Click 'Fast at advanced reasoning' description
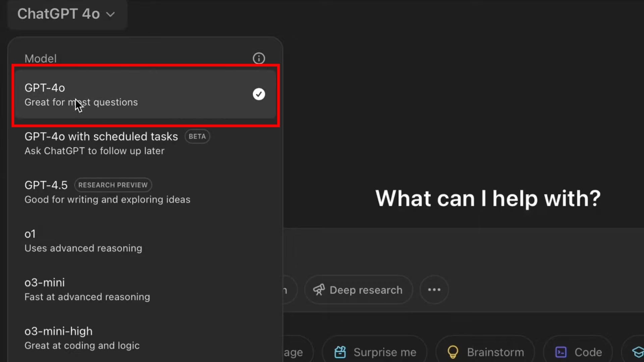 click(x=87, y=297)
